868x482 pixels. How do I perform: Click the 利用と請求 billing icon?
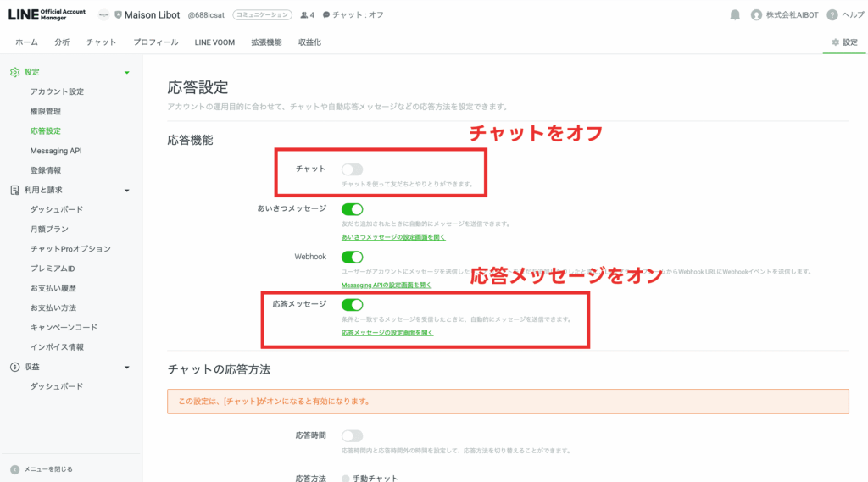[14, 190]
